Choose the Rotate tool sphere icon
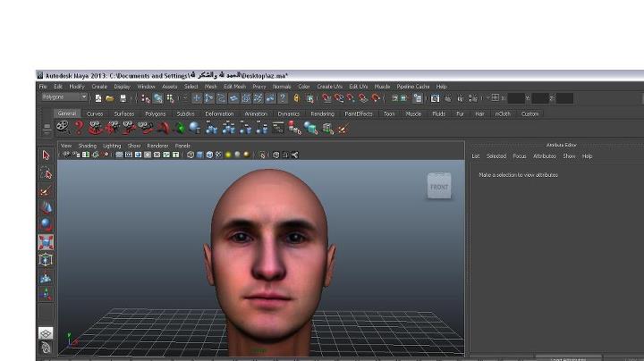 tap(46, 224)
